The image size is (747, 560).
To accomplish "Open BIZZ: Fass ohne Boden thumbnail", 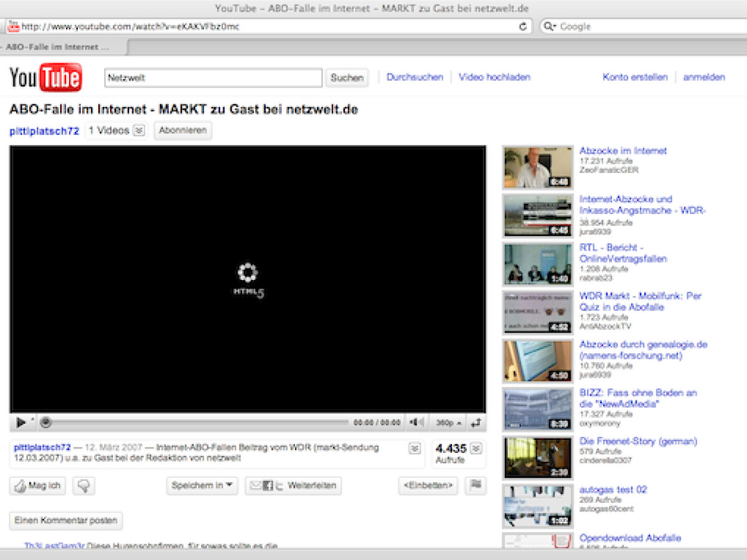I will click(538, 409).
